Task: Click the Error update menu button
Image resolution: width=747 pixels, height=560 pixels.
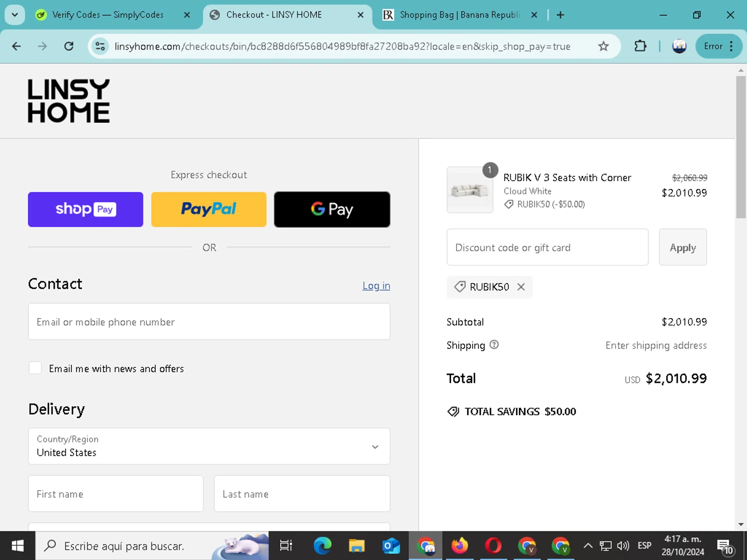Action: point(719,46)
